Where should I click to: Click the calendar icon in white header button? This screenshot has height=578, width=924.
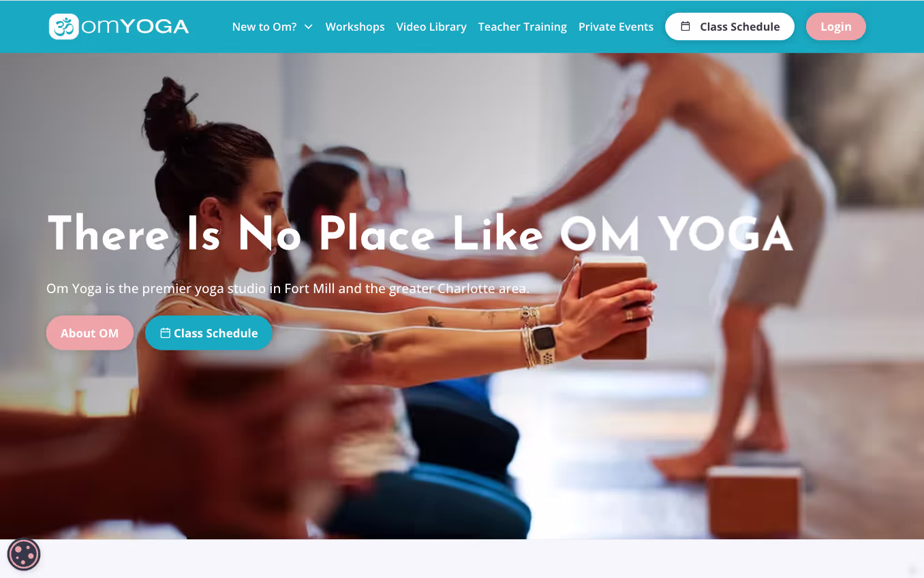(686, 27)
